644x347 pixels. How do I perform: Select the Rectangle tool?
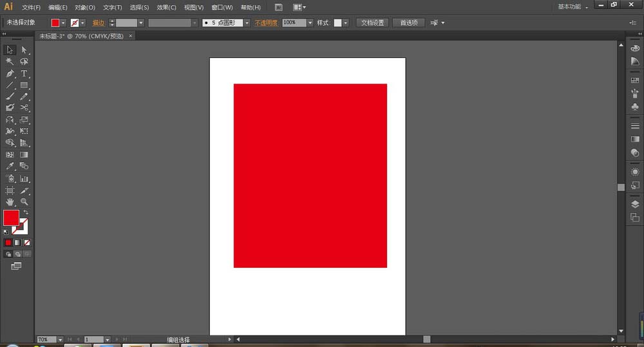click(24, 85)
